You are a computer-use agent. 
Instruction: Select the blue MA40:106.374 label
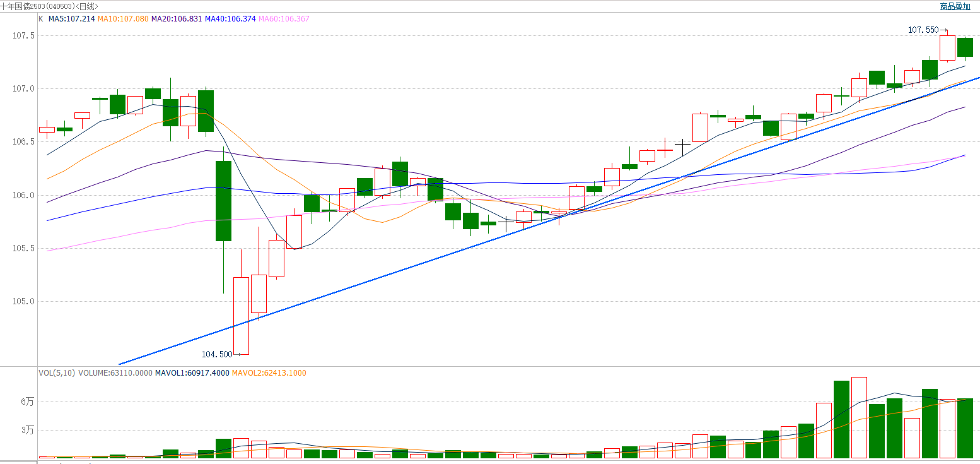pyautogui.click(x=230, y=19)
